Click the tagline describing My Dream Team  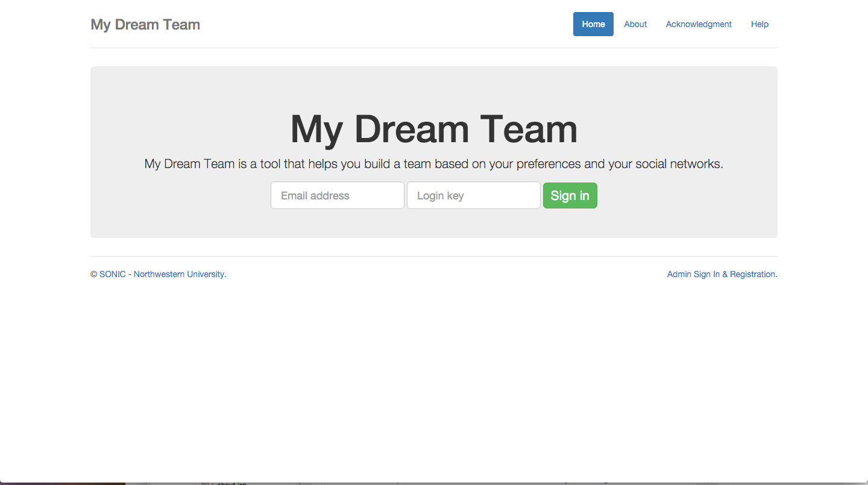click(433, 164)
